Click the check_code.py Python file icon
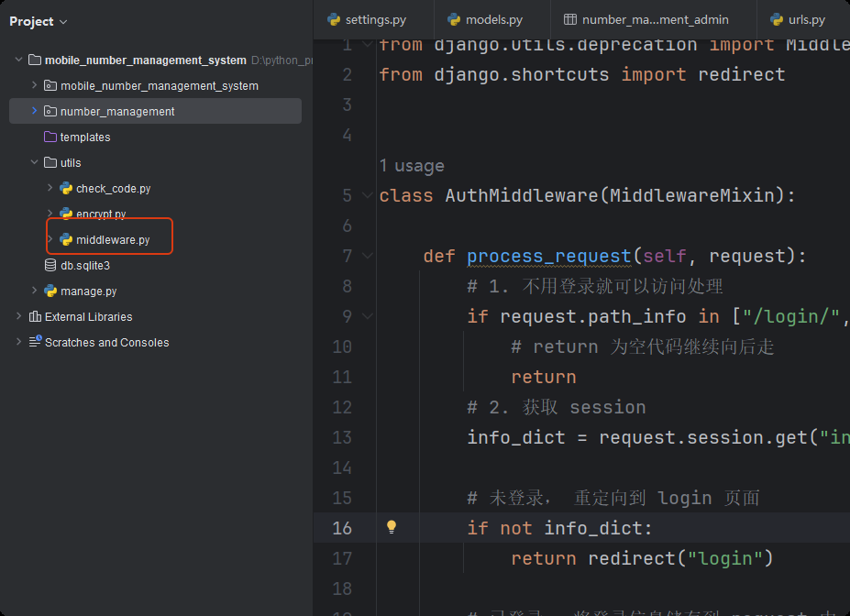The image size is (850, 616). point(66,188)
